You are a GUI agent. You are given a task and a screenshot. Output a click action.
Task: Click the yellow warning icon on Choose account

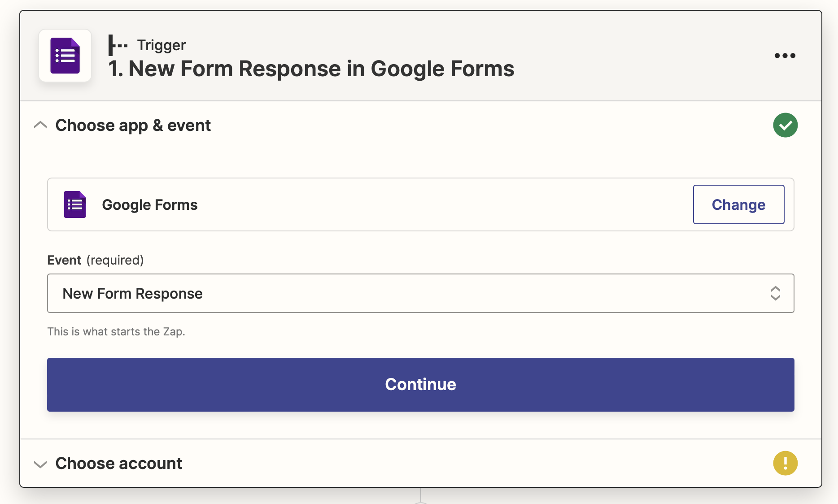785,463
